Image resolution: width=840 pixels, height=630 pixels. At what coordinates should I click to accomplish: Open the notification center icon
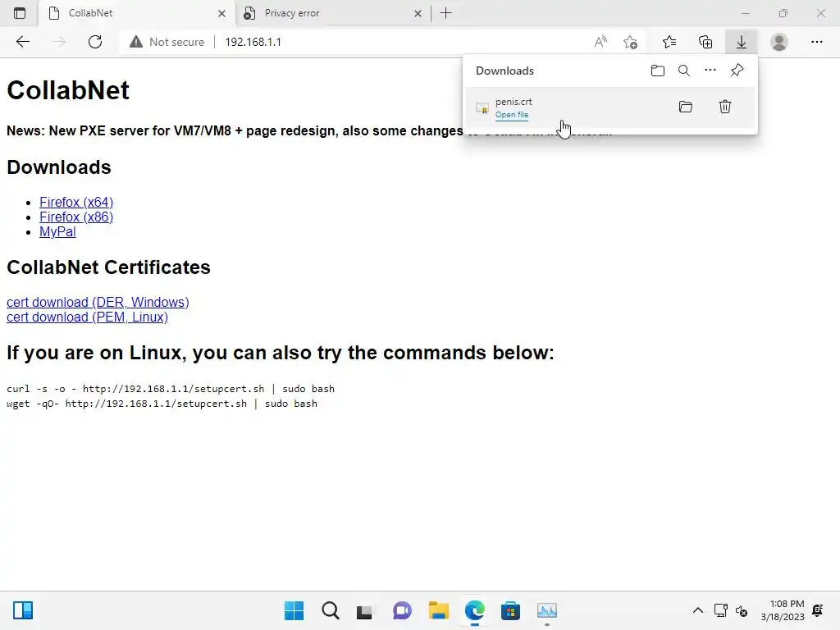(x=818, y=610)
